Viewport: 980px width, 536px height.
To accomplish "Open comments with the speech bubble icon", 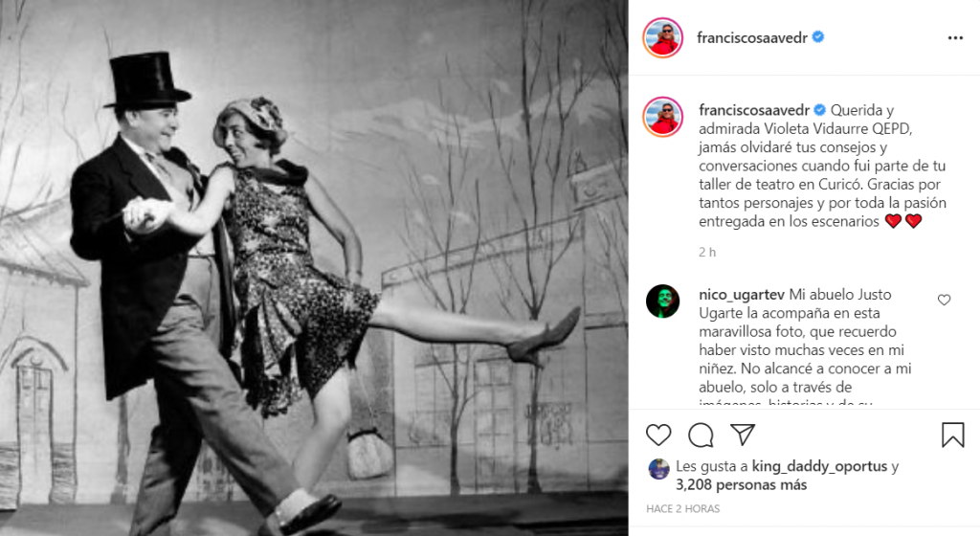I will pyautogui.click(x=701, y=435).
